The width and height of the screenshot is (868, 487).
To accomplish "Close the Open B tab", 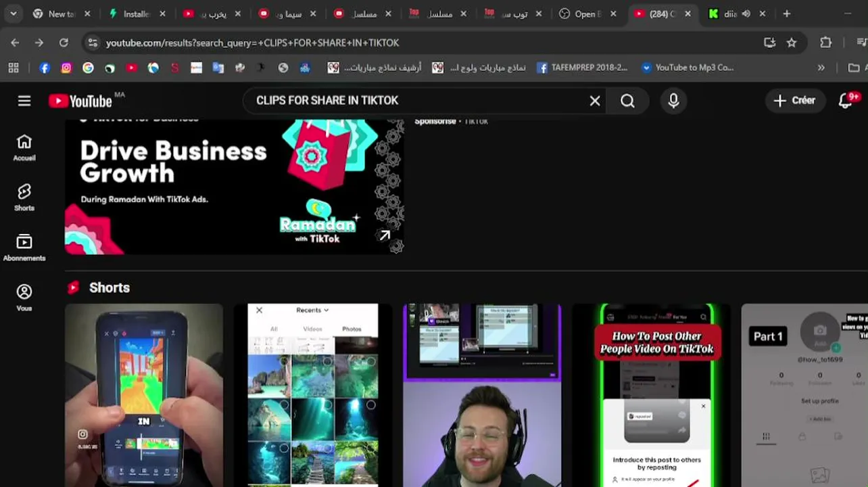I will tap(613, 14).
